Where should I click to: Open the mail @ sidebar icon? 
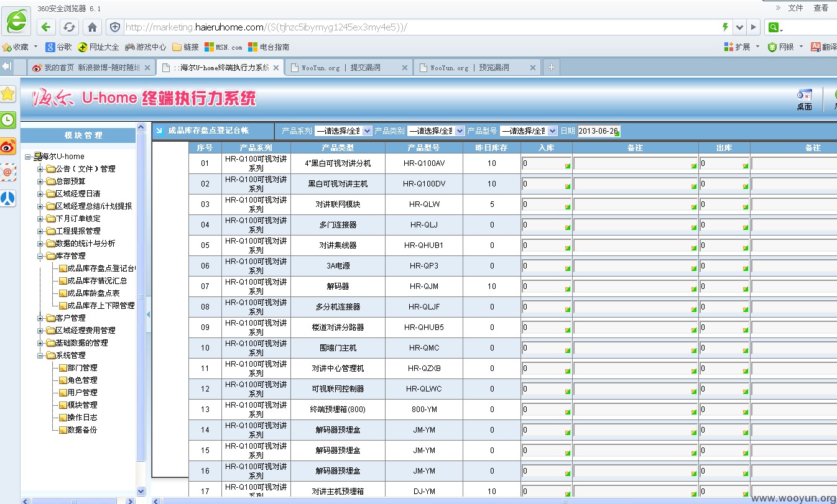(8, 172)
